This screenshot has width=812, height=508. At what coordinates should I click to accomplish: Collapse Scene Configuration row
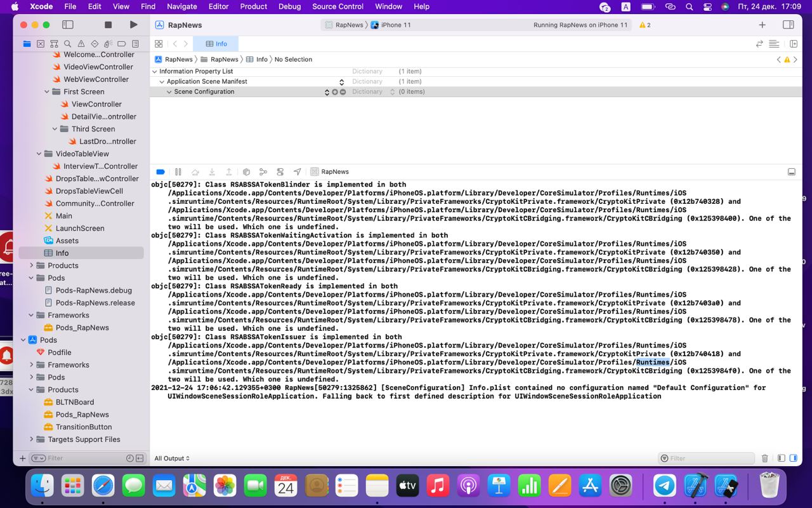coord(169,92)
